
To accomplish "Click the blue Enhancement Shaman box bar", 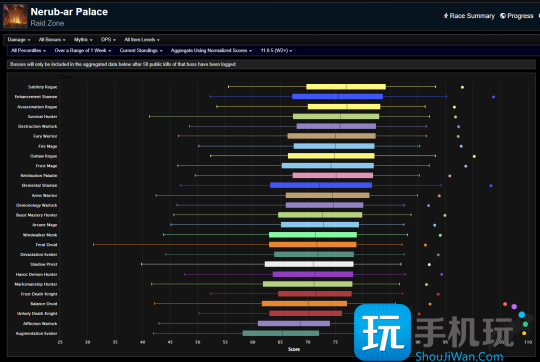I will coord(338,96).
